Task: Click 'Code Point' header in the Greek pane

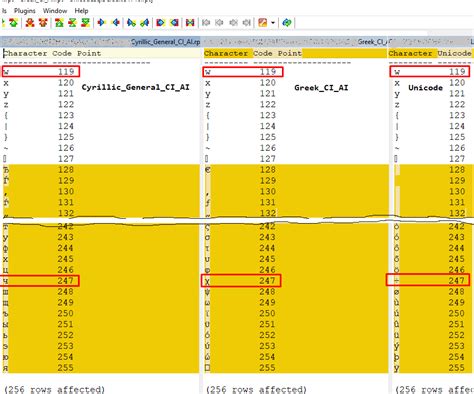Action: 277,53
